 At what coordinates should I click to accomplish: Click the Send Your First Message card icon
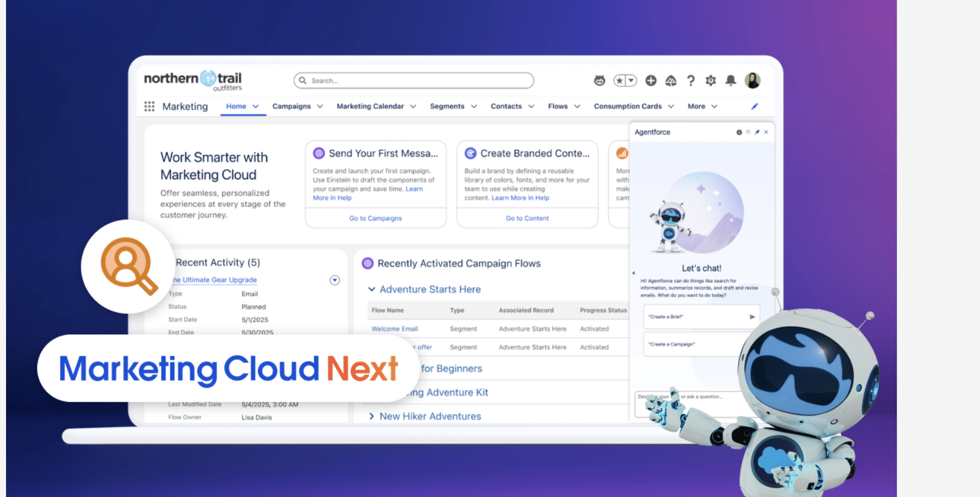pyautogui.click(x=319, y=153)
